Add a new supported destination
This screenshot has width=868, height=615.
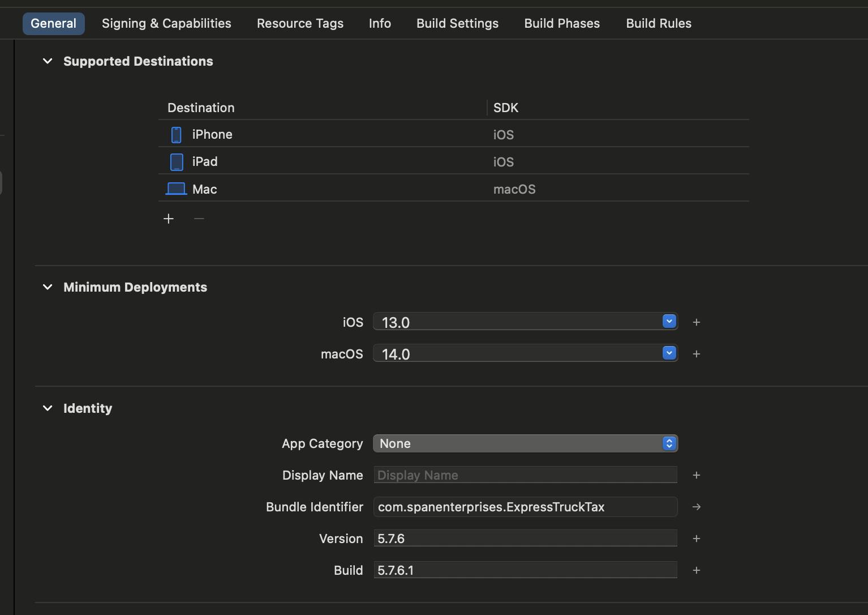click(x=169, y=219)
